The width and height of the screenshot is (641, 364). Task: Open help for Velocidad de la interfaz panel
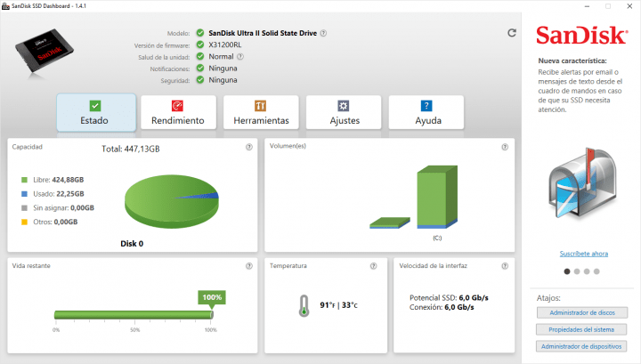coord(505,266)
